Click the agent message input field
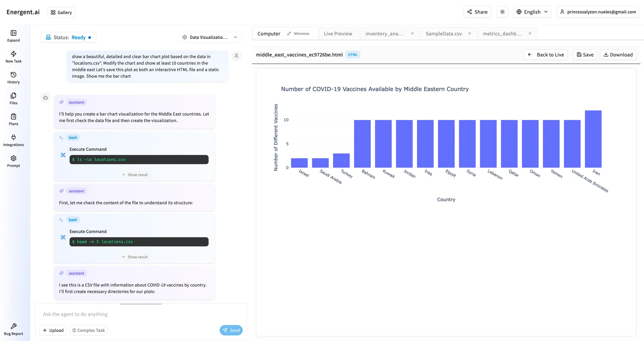Screen dimensions: 644x341 pyautogui.click(x=126, y=314)
